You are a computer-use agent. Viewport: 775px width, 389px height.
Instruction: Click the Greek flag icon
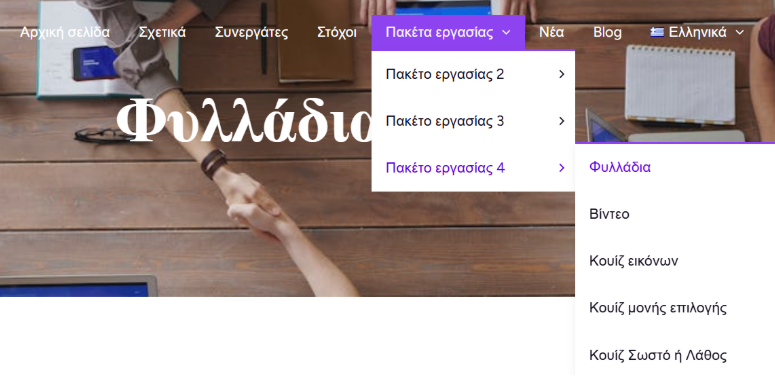coord(657,32)
